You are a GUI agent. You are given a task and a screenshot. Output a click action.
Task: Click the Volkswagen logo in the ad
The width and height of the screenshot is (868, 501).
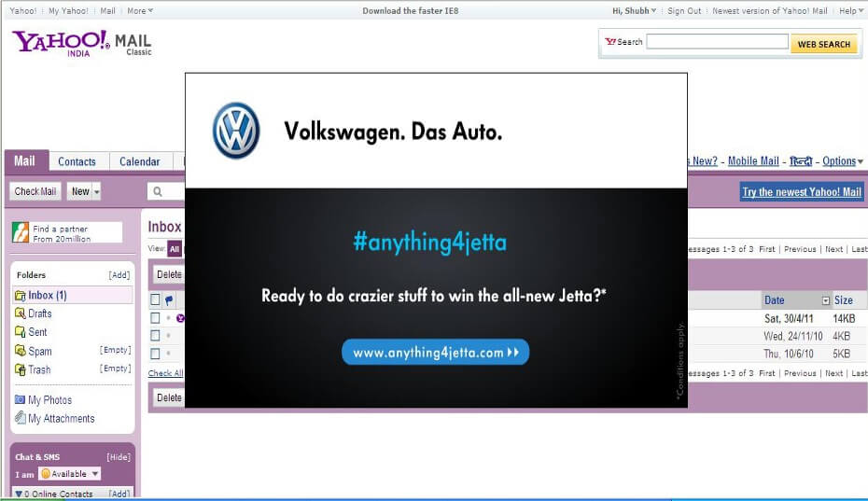236,131
